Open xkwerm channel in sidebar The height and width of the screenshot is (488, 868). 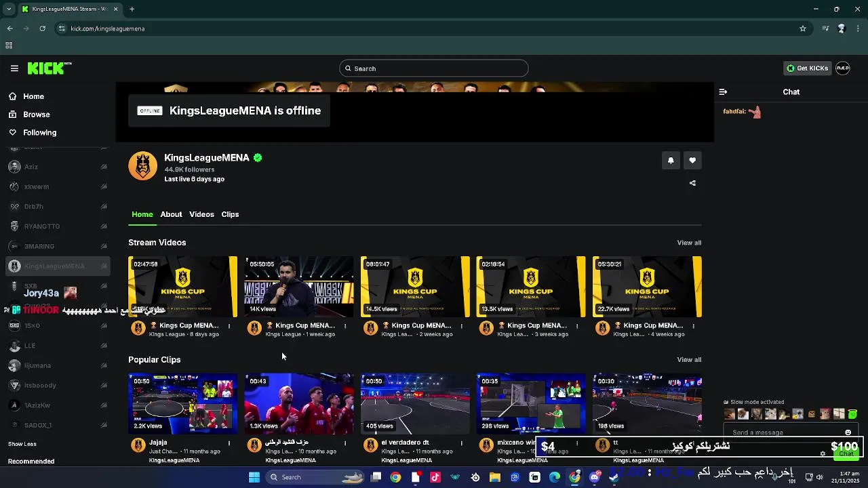tap(58, 186)
